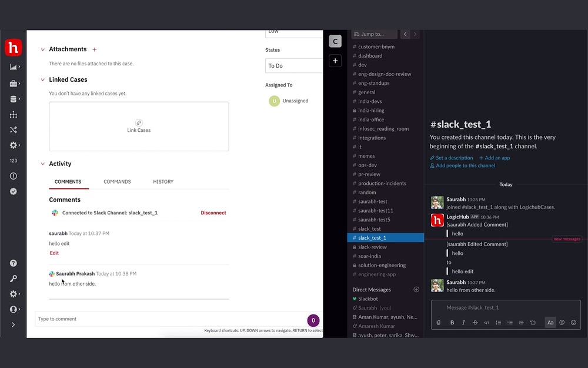The image size is (588, 368).
Task: Click the LogicHub home logo icon
Action: point(13,48)
